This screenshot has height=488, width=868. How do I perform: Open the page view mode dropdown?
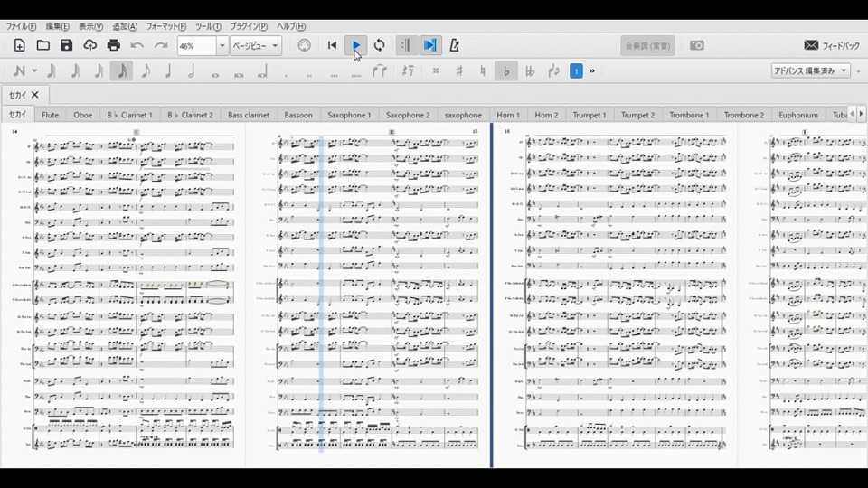coord(256,46)
